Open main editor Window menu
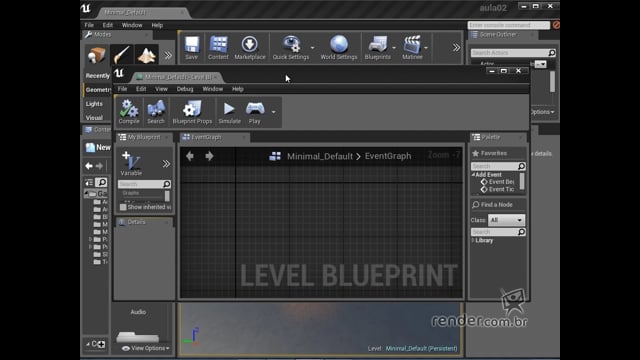 pyautogui.click(x=132, y=25)
